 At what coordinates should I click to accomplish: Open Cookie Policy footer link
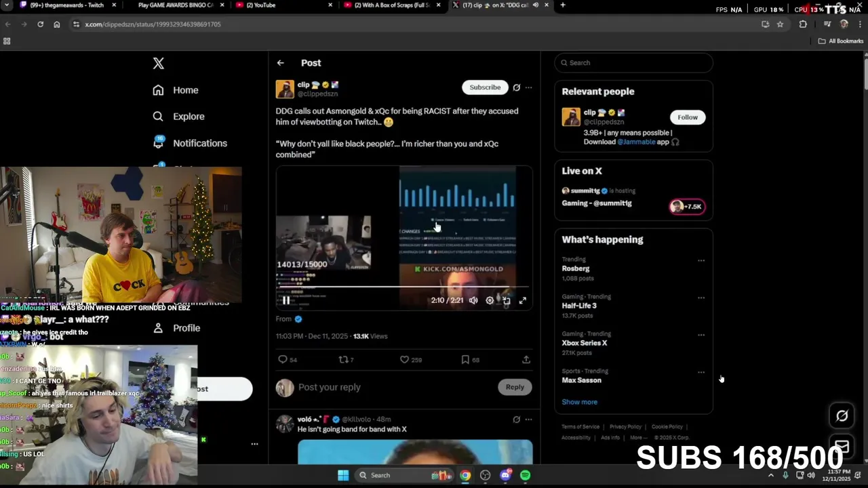click(x=667, y=427)
